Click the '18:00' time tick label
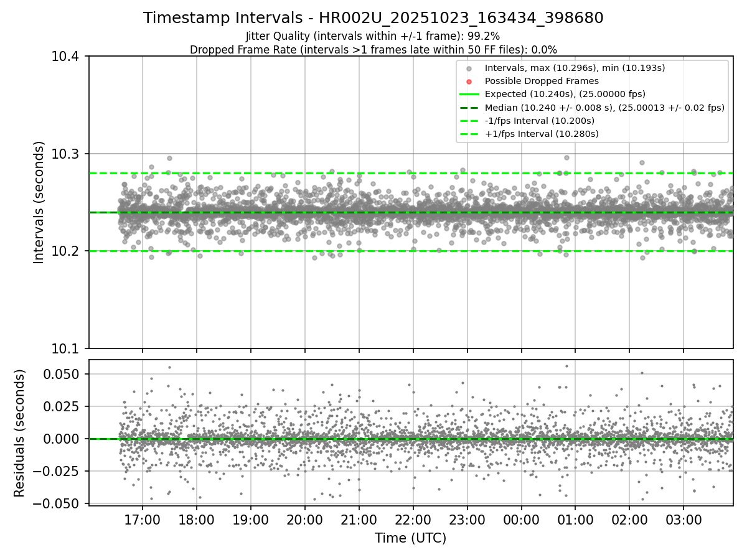The width and height of the screenshot is (747, 560). click(x=197, y=519)
